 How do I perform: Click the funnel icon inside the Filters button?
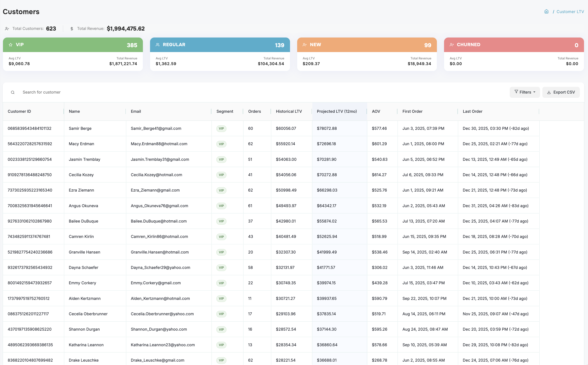coord(516,92)
